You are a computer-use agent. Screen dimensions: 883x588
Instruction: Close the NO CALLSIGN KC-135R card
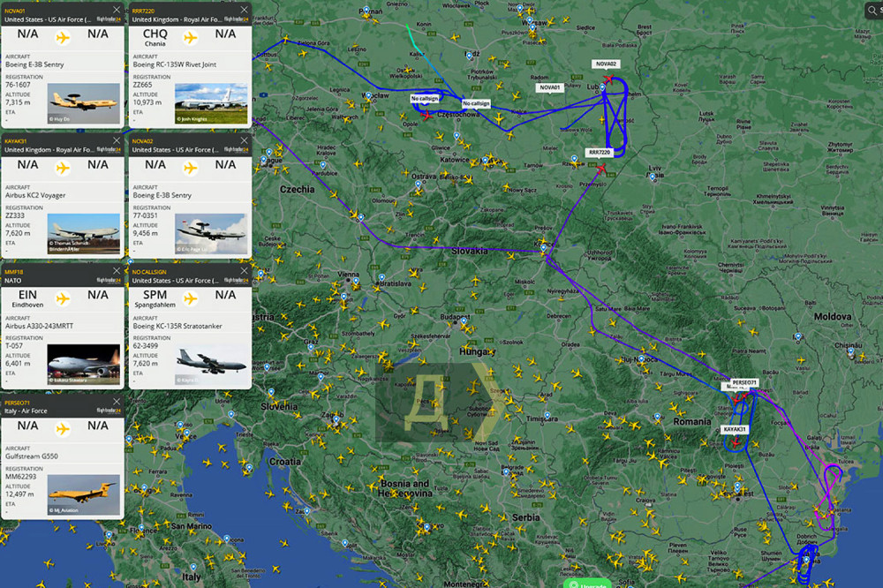pyautogui.click(x=245, y=272)
